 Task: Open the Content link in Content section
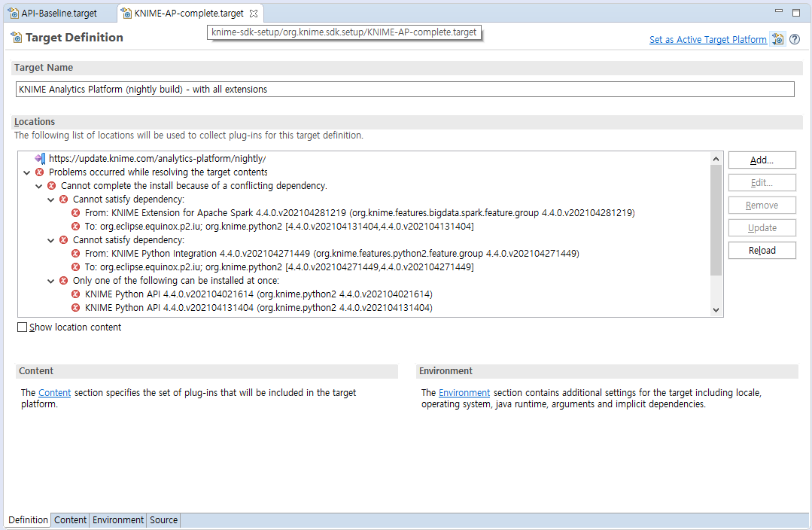click(x=54, y=393)
